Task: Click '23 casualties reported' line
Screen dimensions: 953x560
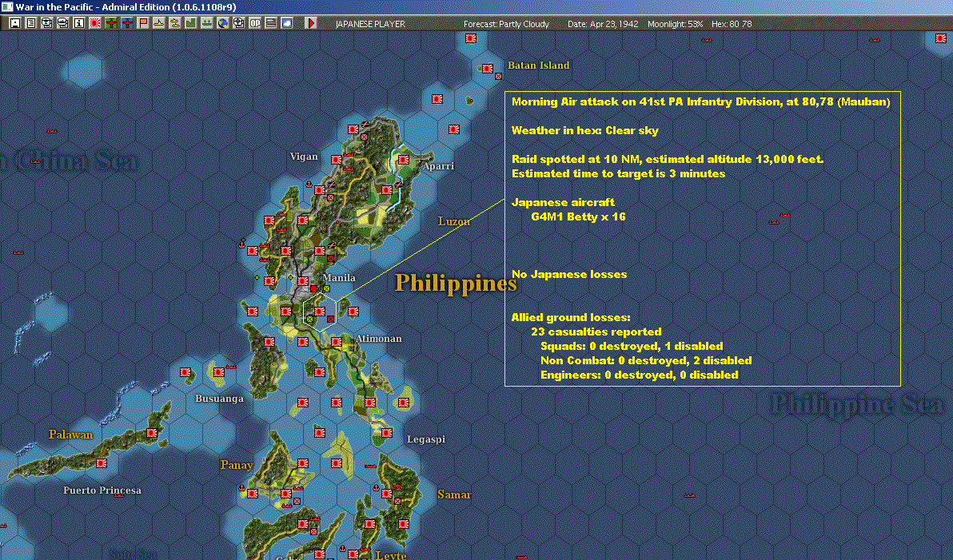Action: [596, 332]
